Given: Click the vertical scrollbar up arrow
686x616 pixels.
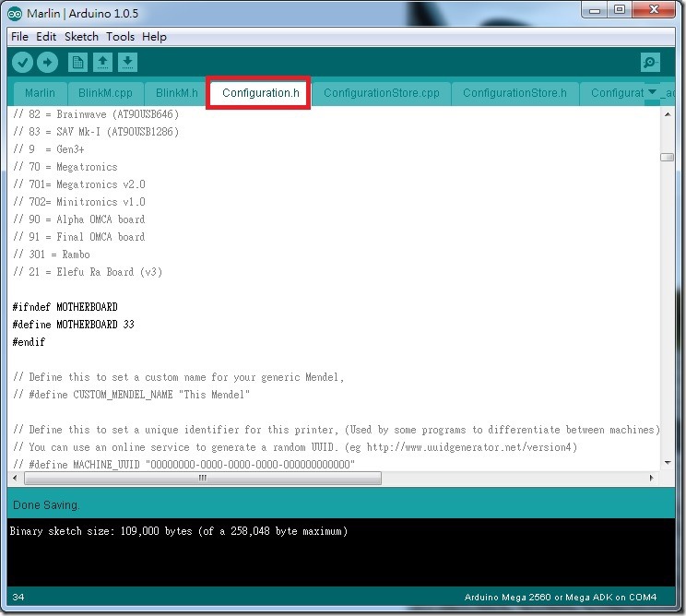Looking at the screenshot, I should (x=668, y=114).
